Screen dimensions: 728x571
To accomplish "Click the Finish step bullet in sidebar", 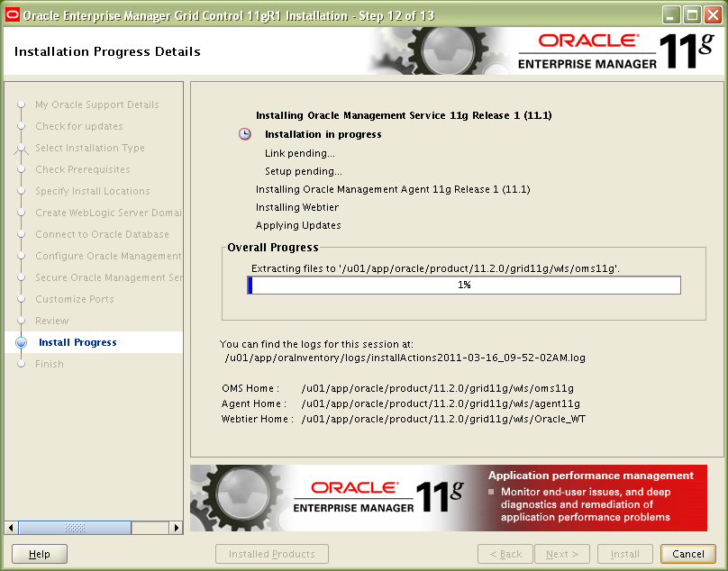I will coord(21,364).
